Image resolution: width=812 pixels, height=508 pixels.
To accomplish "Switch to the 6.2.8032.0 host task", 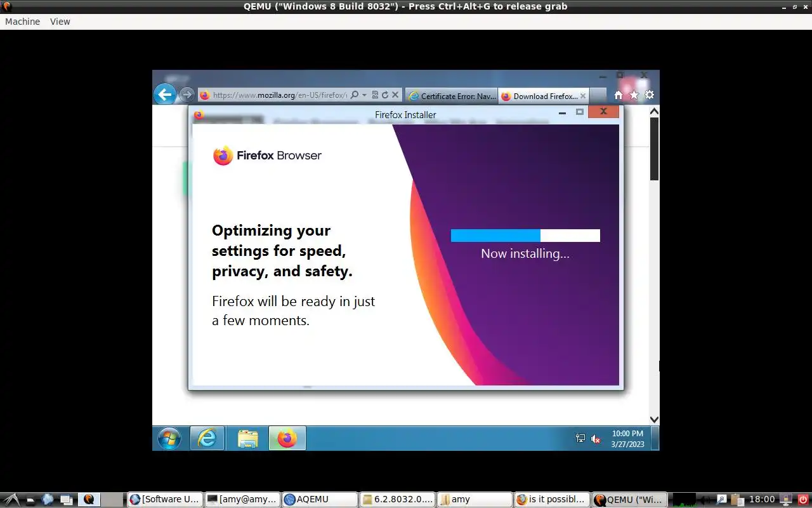I will [396, 500].
